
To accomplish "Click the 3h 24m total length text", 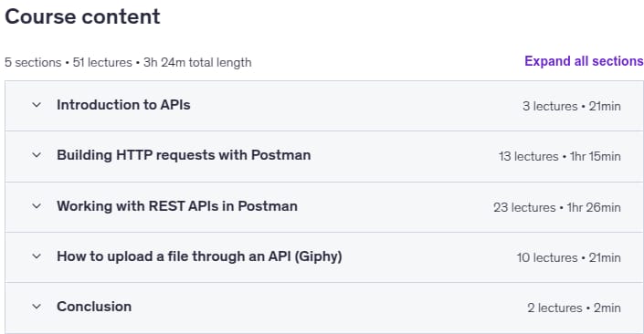I will click(x=197, y=62).
